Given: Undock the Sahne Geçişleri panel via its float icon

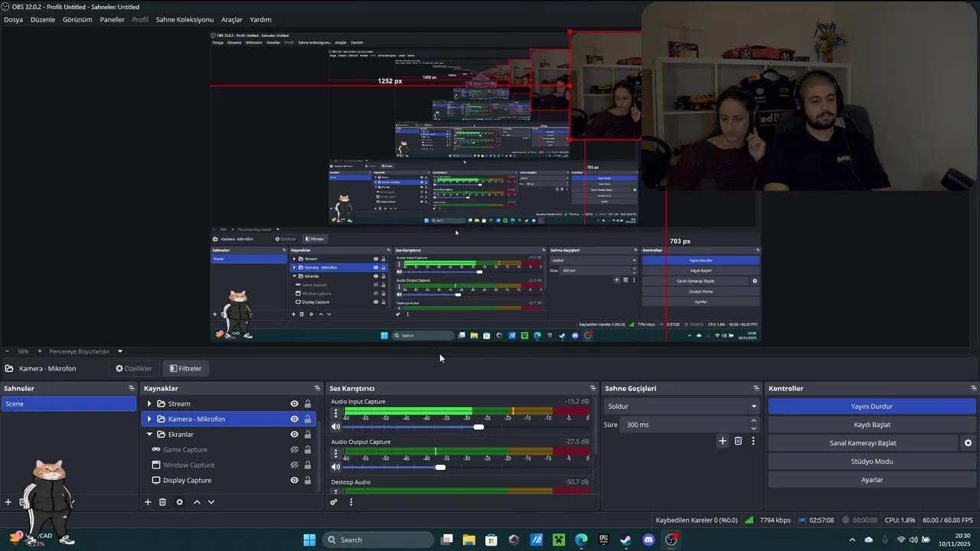Looking at the screenshot, I should pos(756,388).
